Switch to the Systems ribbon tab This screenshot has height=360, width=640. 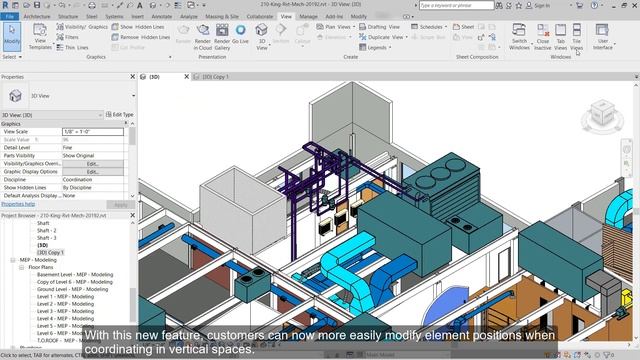coord(114,17)
